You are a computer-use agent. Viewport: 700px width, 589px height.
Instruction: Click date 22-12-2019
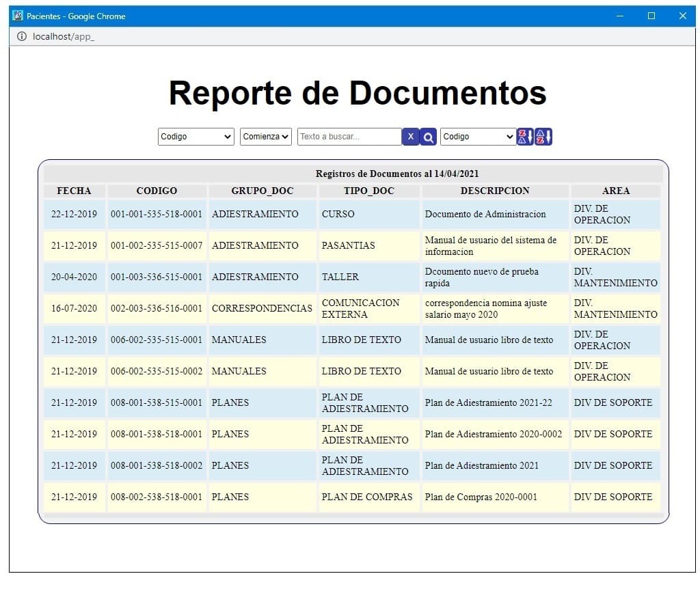[74, 214]
